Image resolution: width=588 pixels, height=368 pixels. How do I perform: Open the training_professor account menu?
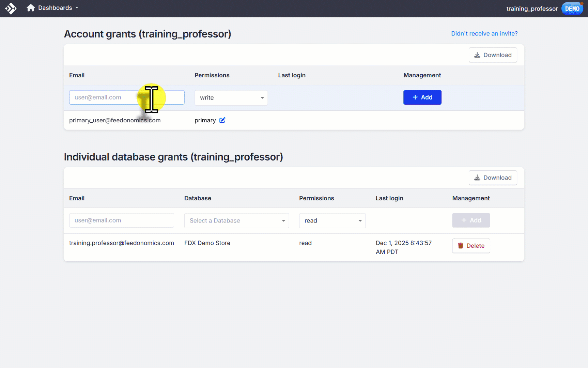pos(532,9)
